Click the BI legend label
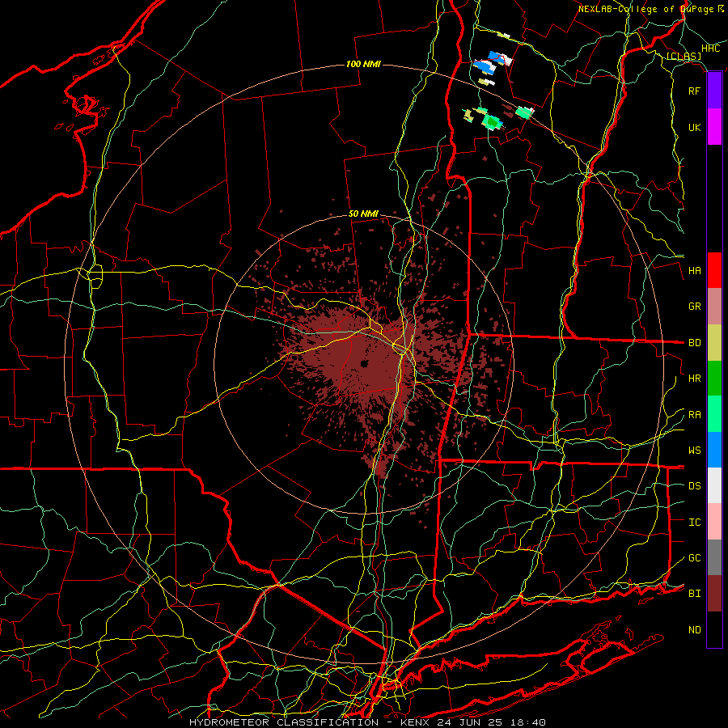728x728 pixels. (x=694, y=594)
